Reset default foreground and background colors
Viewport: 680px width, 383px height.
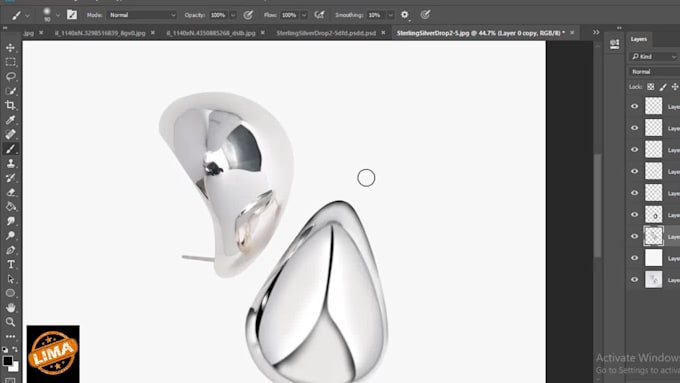[x=5, y=349]
